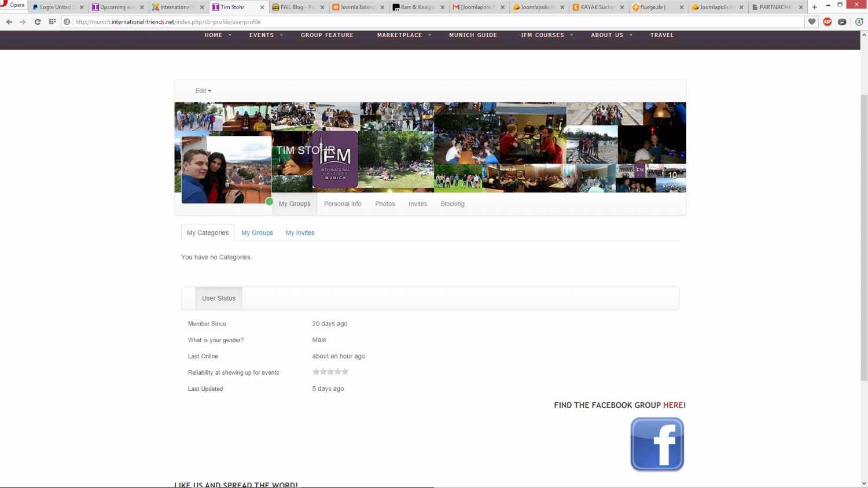
Task: Select the My Groups profile tab
Action: (x=295, y=204)
